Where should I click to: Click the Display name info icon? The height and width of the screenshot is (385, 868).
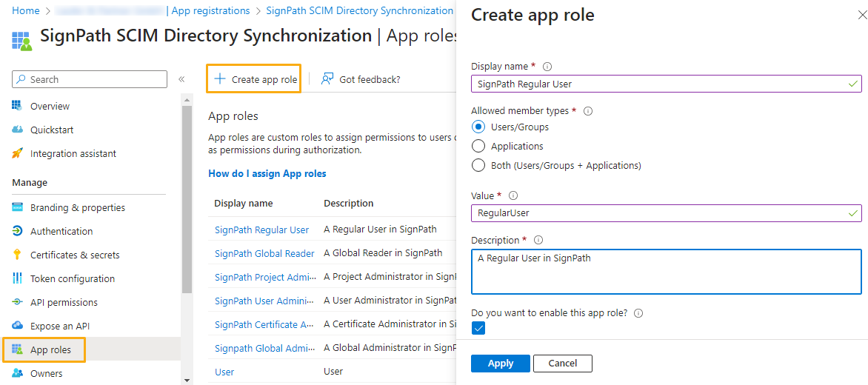pos(547,67)
